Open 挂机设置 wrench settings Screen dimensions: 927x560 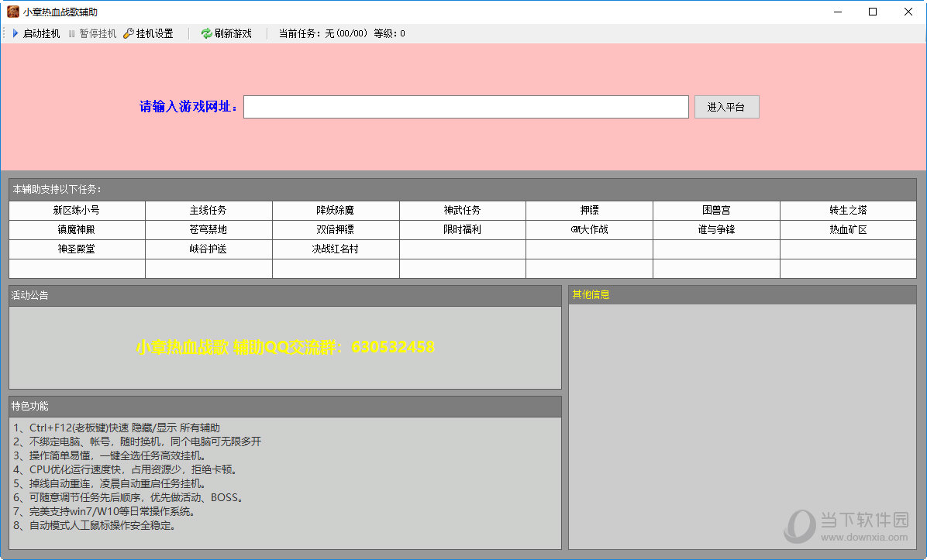129,33
